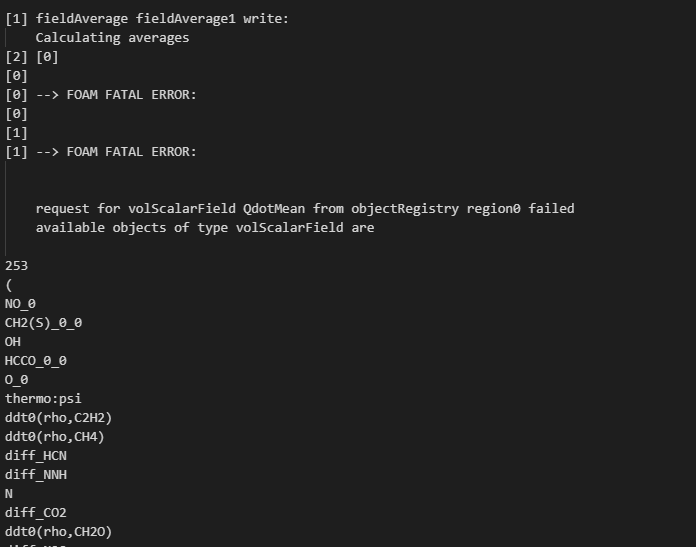Click the OH field entry
Viewport: 696px width, 547px height.
point(13,342)
